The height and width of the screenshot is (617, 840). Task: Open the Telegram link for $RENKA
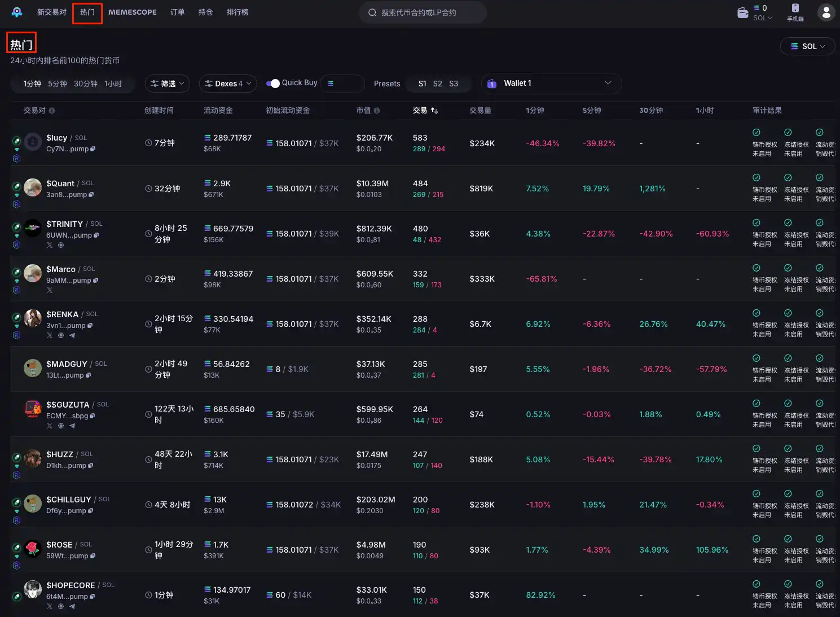point(72,335)
